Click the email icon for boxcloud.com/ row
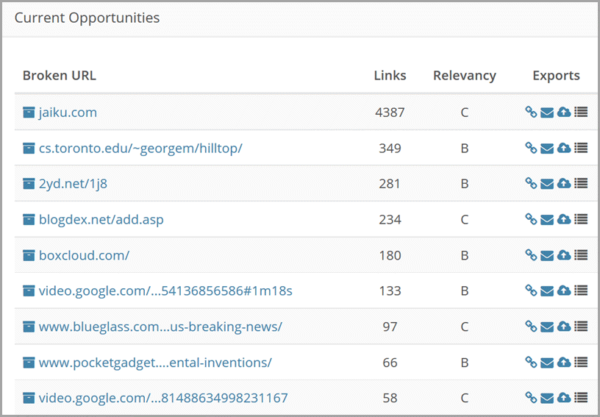The image size is (600, 417). [x=547, y=256]
